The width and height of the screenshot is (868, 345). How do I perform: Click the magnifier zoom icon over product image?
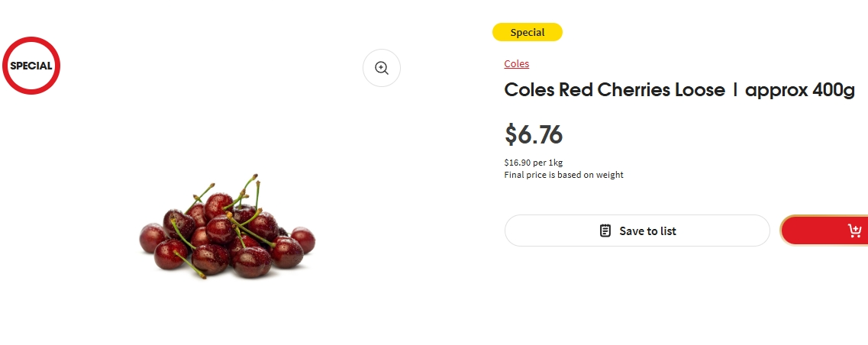point(382,68)
